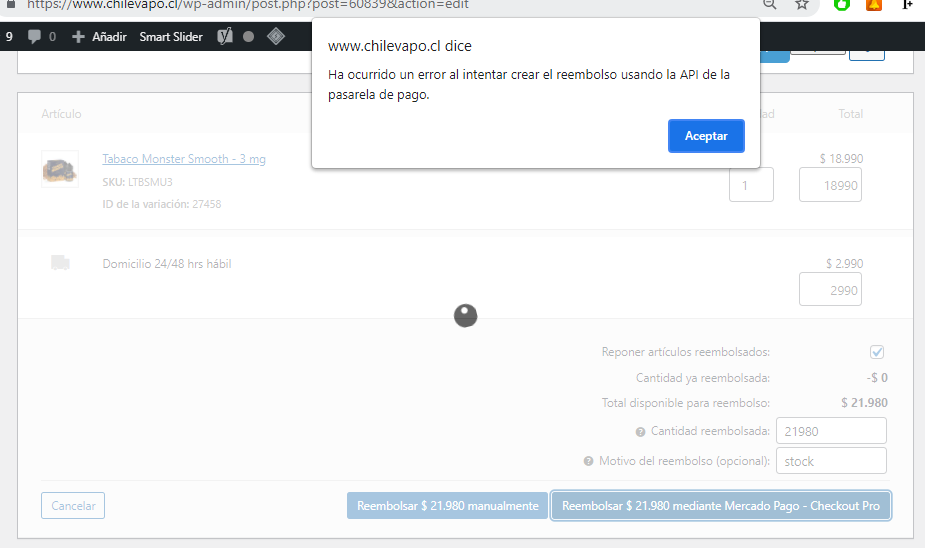Bookmark the page with the star icon

click(x=802, y=5)
